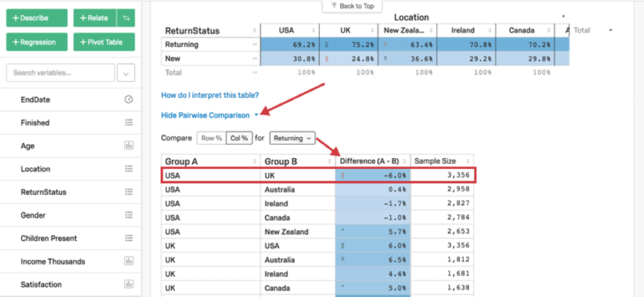Screen dimensions: 644x297
Task: Open the How do I interpret this table link
Action: [x=210, y=95]
